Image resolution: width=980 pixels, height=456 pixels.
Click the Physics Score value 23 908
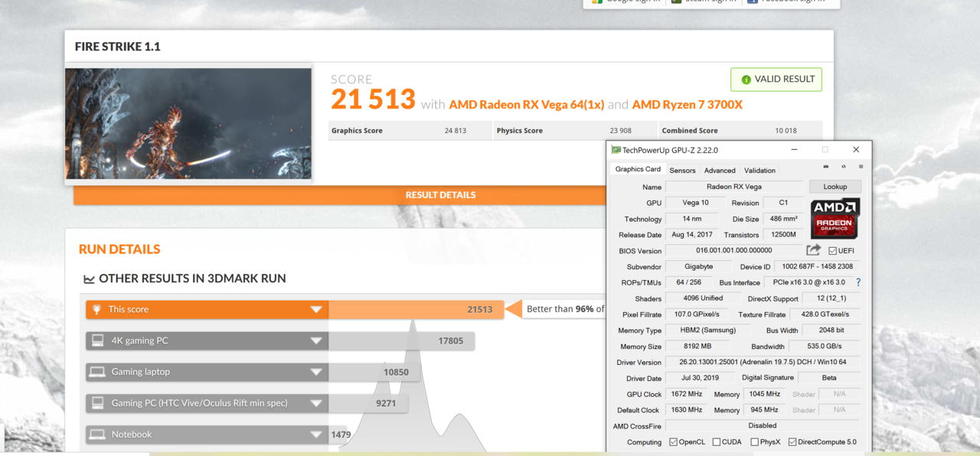[x=620, y=131]
